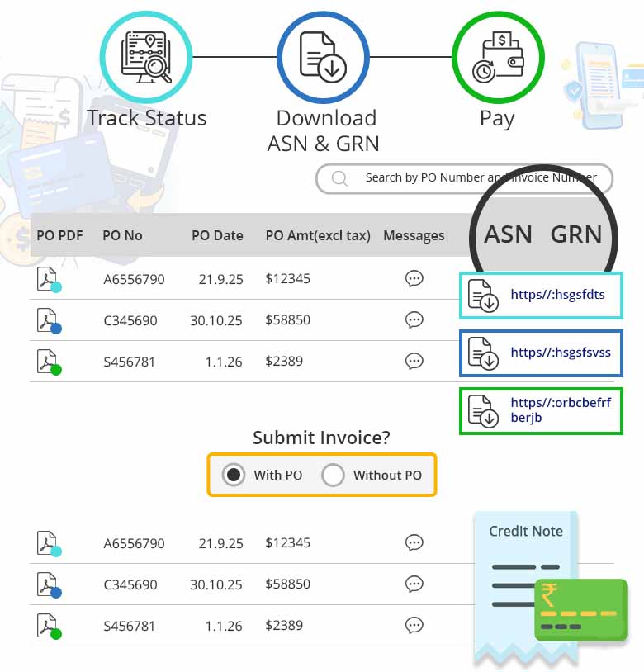Viewport: 644px width, 672px height.
Task: Click date 30.10.25 in upper table
Action: coord(216,320)
